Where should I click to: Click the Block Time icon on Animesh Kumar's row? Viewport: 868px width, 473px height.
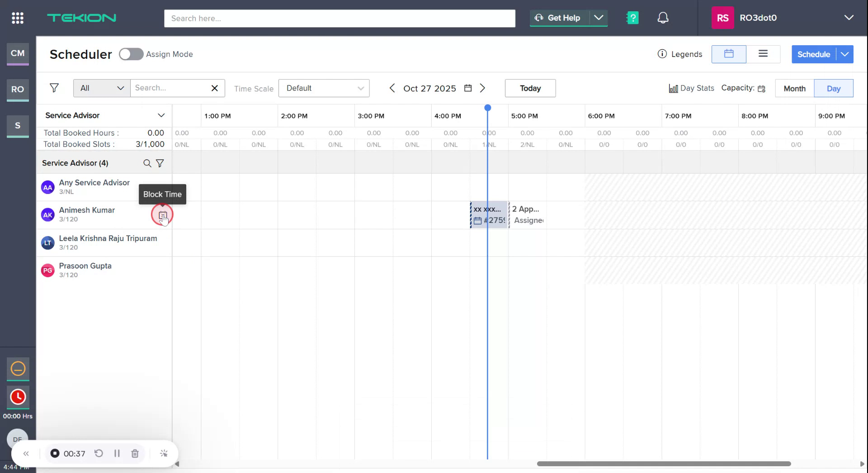point(163,215)
